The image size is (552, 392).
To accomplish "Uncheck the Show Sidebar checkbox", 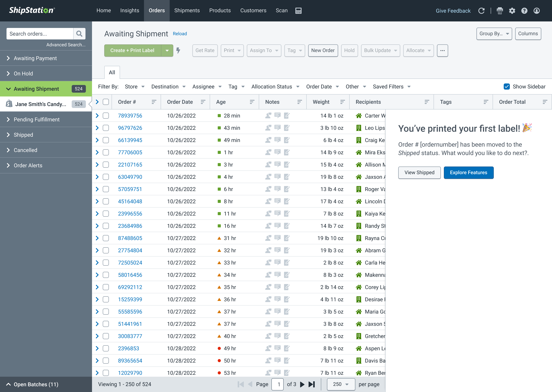I will click(507, 87).
